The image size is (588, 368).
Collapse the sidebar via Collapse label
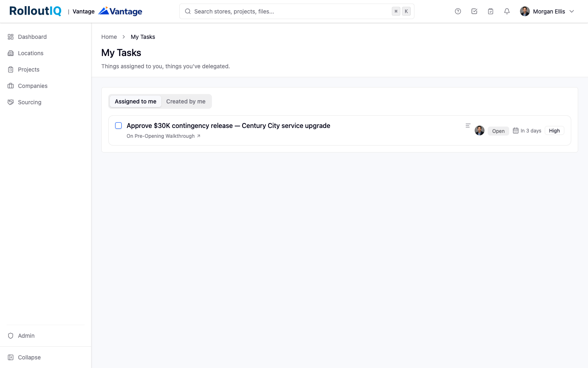pos(29,357)
